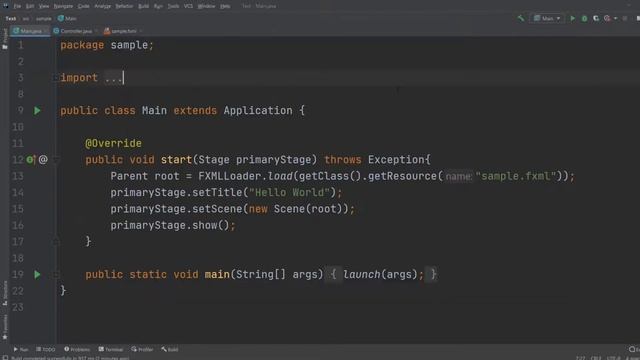Screen dimensions: 640x360
Task: Open the Edit menu
Action: [x=30, y=6]
